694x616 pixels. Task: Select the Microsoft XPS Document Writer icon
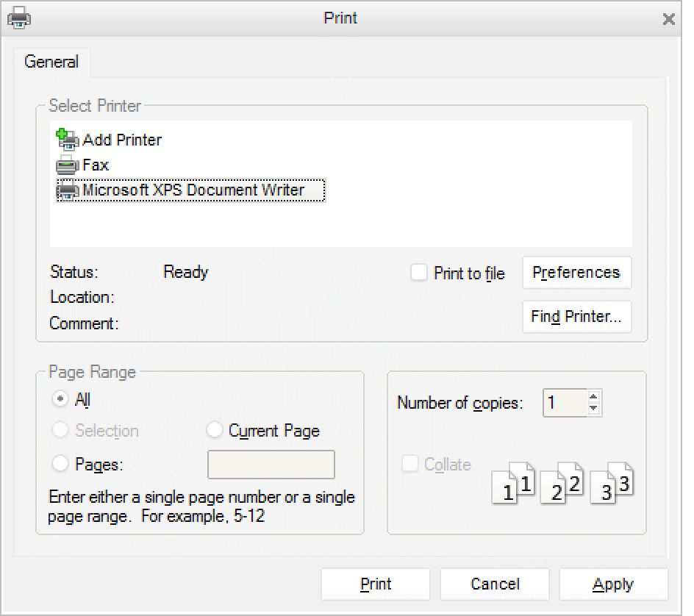(x=68, y=190)
